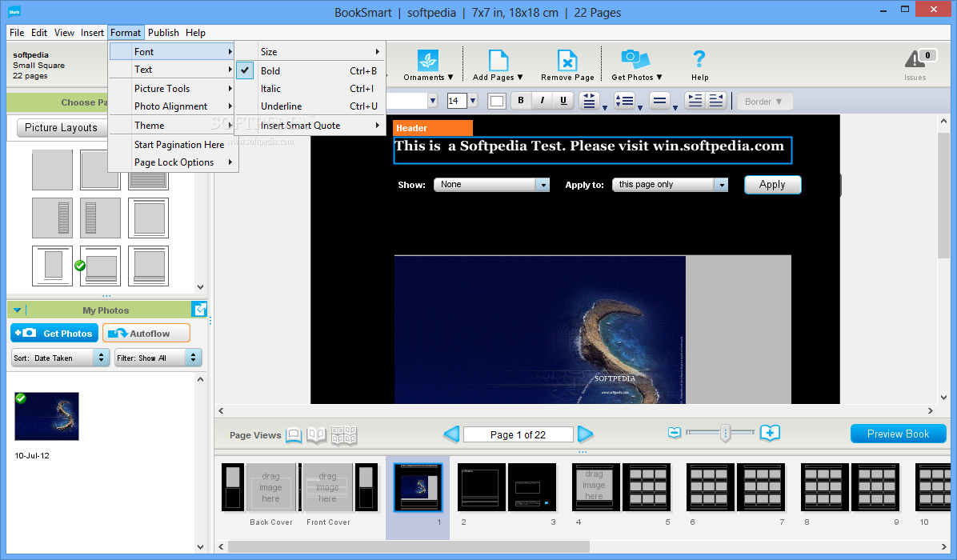
Task: Switch to multi-page grid view
Action: 343,435
